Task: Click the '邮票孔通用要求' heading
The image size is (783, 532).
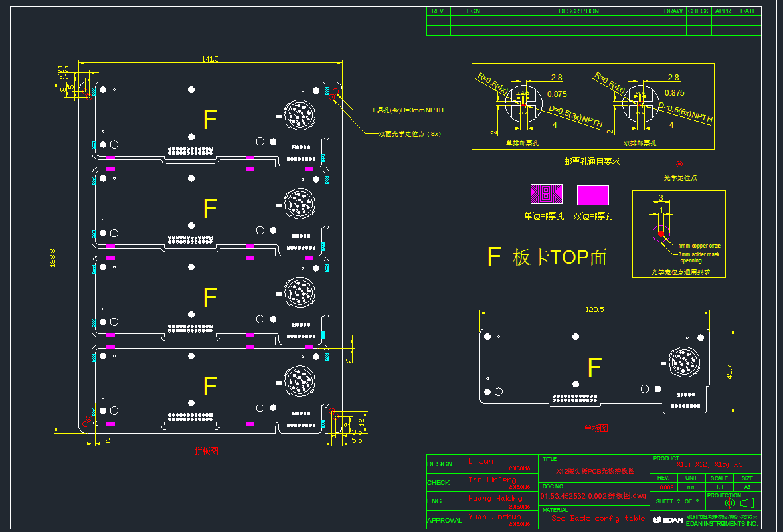Action: (592, 161)
